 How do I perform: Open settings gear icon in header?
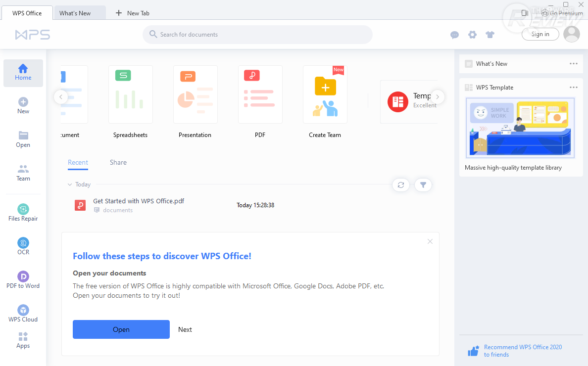tap(473, 35)
